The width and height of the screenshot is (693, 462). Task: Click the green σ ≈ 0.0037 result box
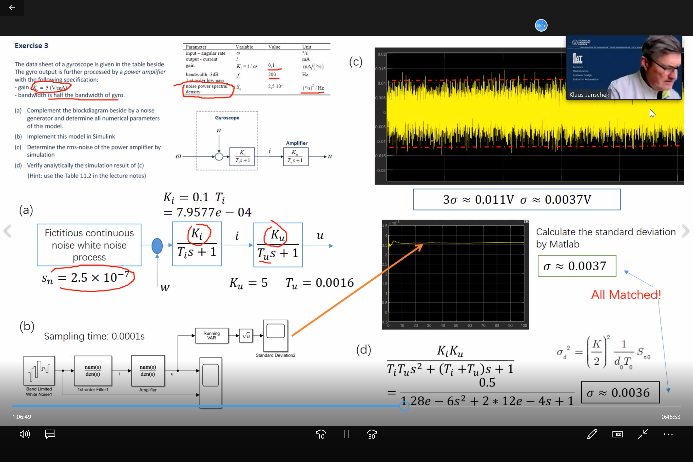coord(576,267)
